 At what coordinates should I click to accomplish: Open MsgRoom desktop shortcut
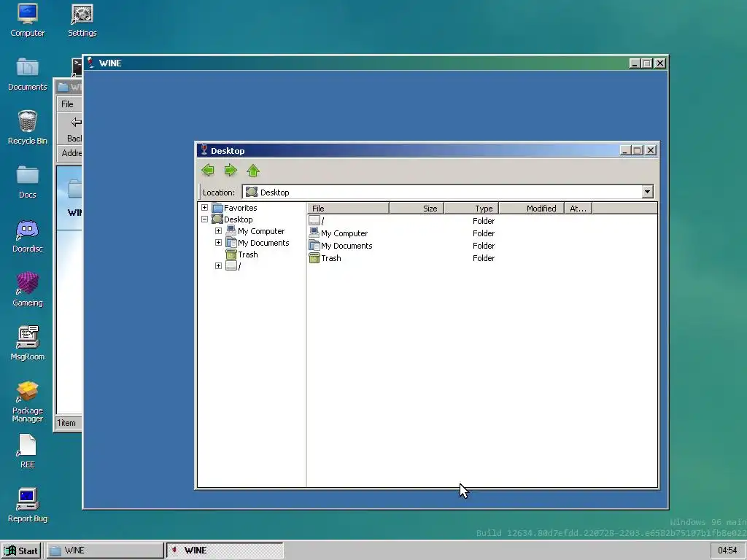tap(27, 343)
